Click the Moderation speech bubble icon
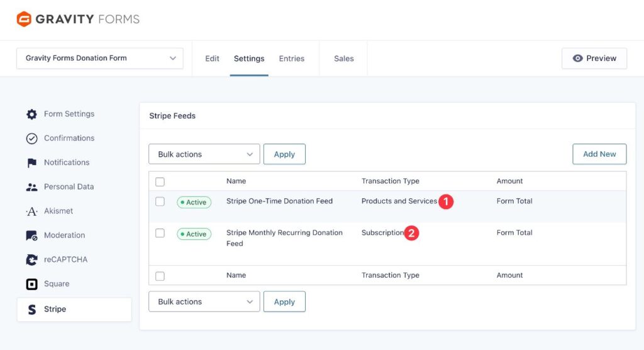The height and width of the screenshot is (350, 644). (31, 235)
